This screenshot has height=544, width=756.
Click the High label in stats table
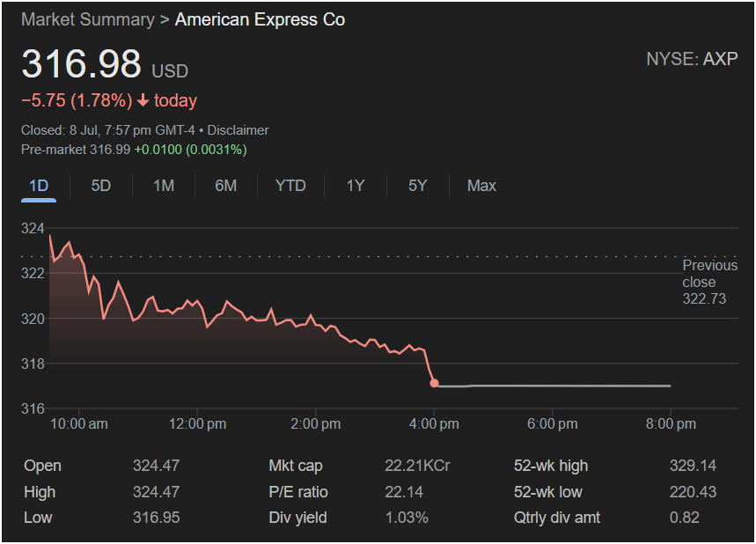coord(40,492)
